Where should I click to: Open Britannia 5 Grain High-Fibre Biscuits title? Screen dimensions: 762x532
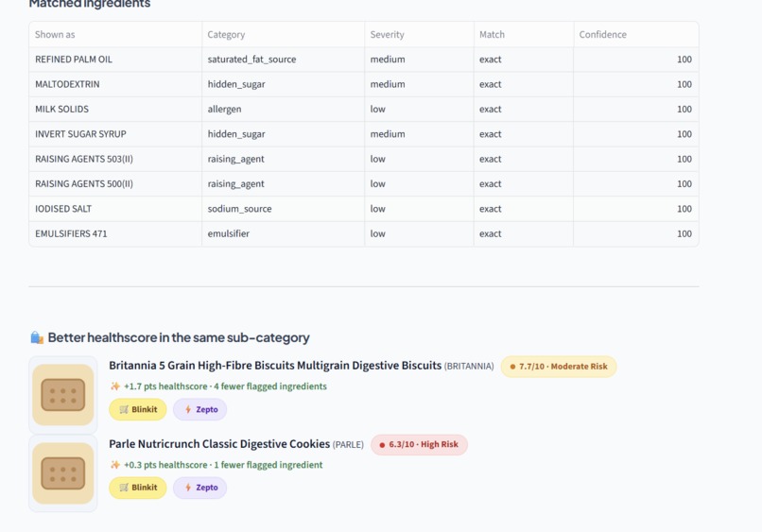tap(275, 366)
